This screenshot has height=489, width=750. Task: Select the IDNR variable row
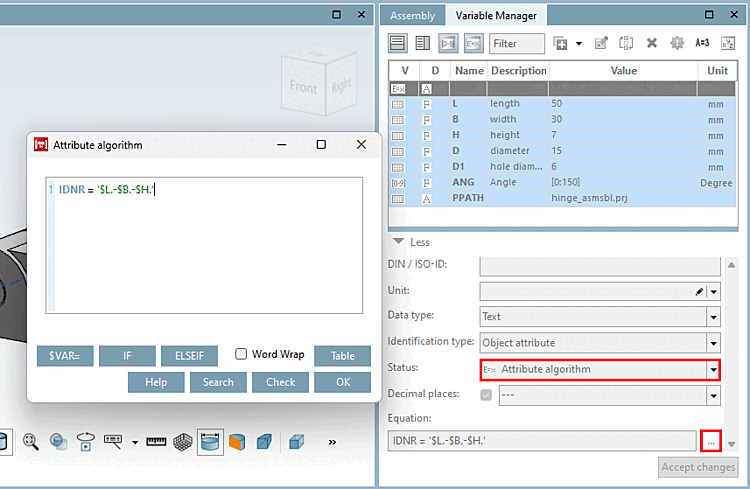[x=562, y=88]
